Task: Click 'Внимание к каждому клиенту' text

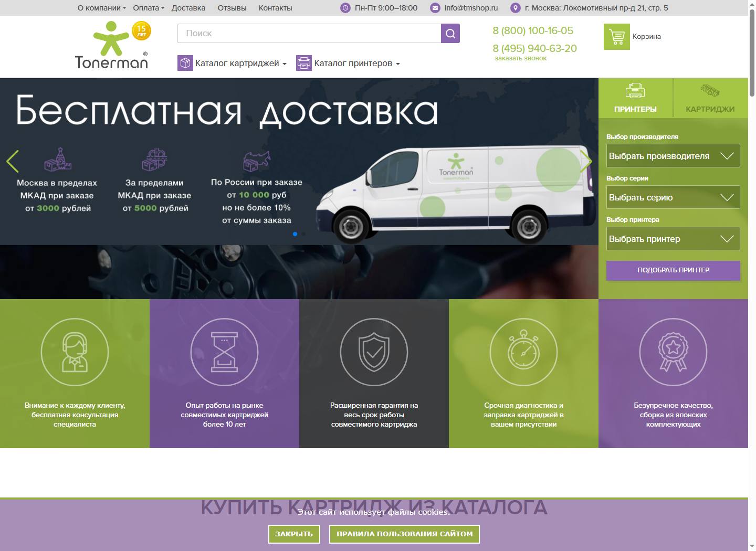Action: point(75,415)
